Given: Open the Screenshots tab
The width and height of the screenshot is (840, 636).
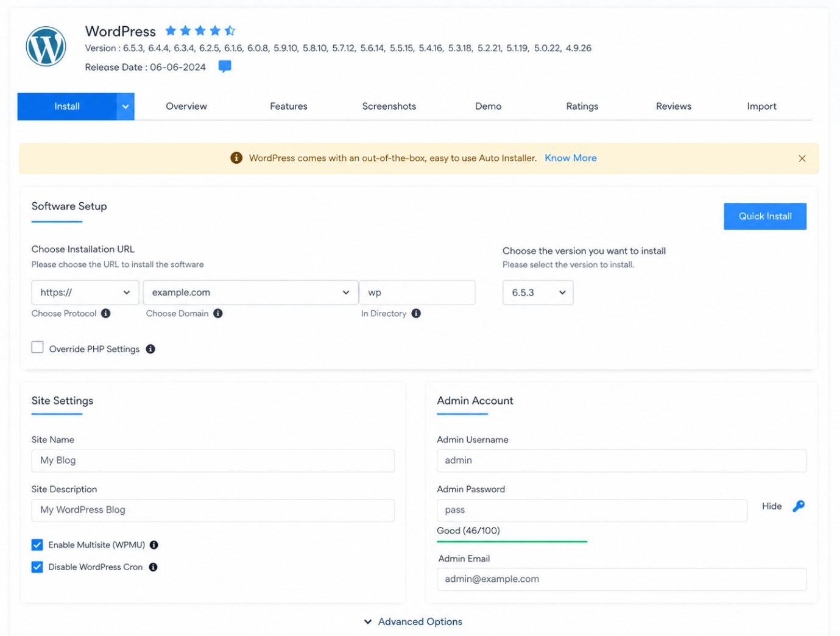Looking at the screenshot, I should click(389, 107).
